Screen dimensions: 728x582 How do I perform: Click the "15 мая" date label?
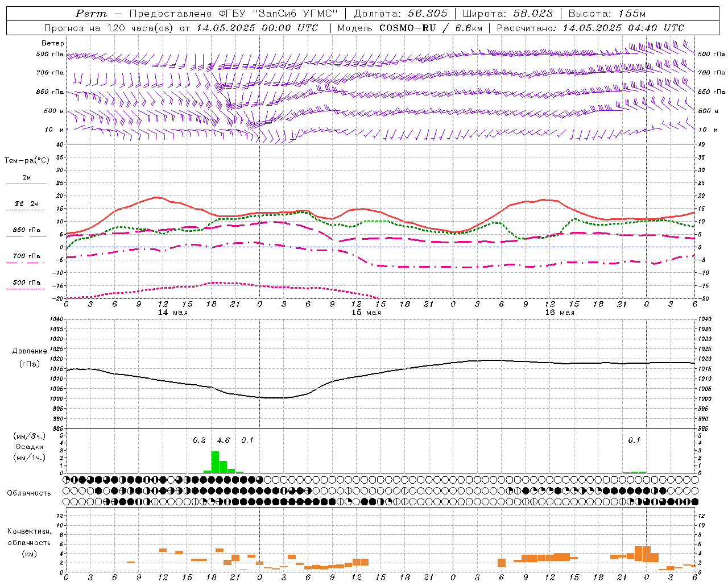point(366,313)
